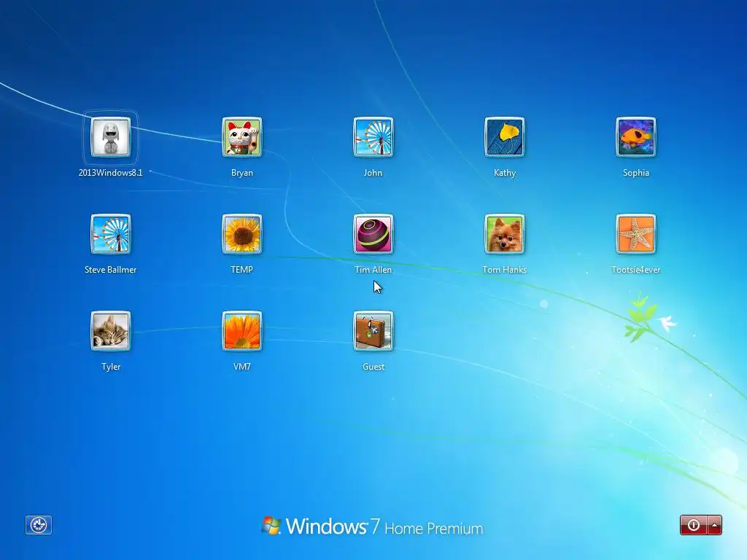Click the Tim Allen name label
This screenshot has height=560, width=747.
373,270
